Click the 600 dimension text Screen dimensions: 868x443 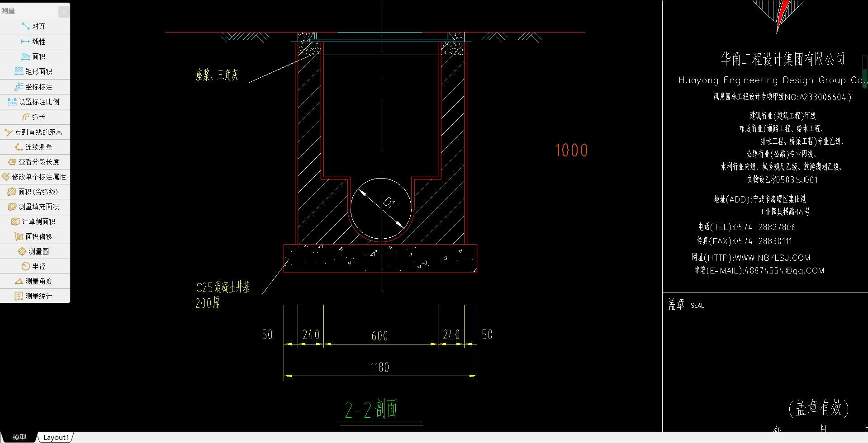click(379, 336)
